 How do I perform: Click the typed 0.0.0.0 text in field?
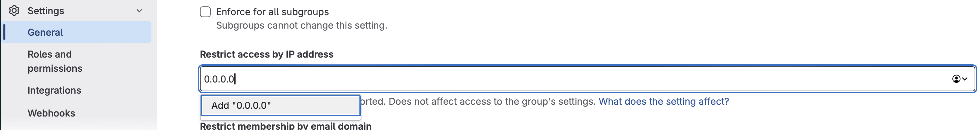pos(219,79)
